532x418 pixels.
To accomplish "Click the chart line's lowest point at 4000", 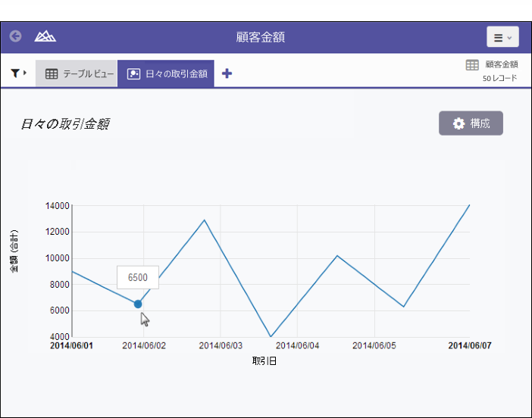I will coord(271,336).
